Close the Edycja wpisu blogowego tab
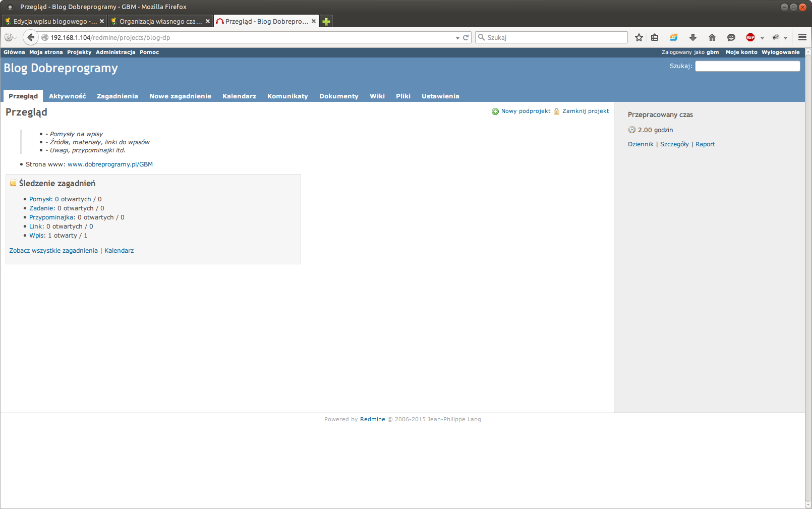Viewport: 812px width, 509px height. point(102,21)
